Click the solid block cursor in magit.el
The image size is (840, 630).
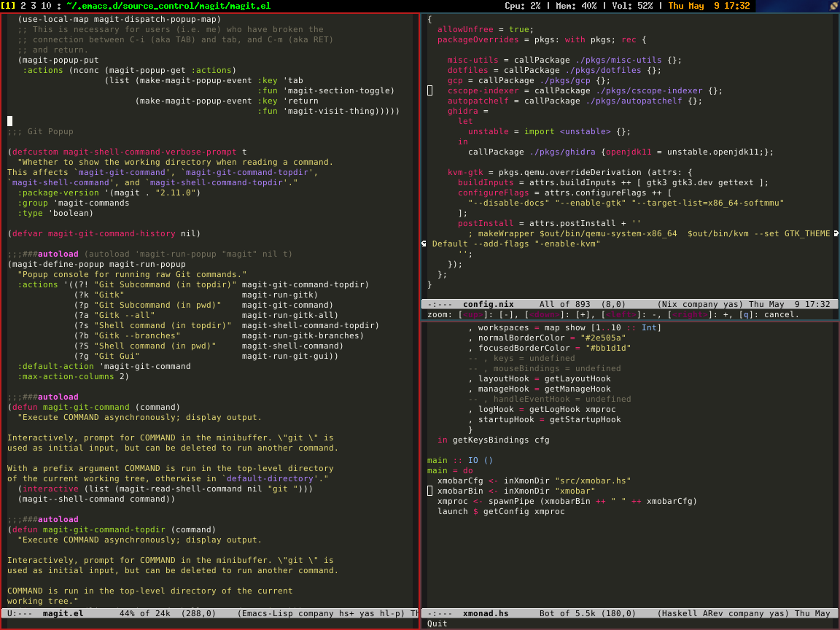click(9, 121)
